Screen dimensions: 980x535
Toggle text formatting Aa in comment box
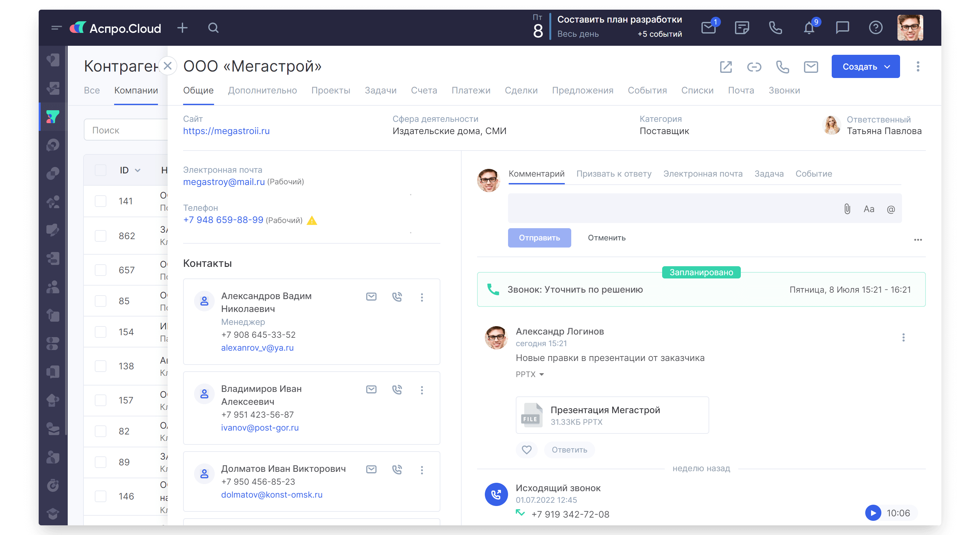(x=868, y=209)
